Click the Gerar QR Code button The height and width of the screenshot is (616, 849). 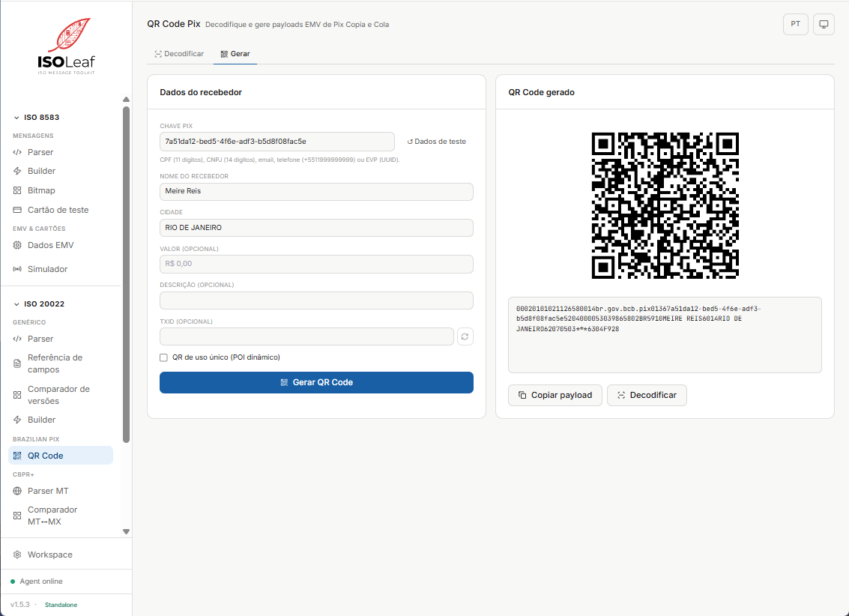[317, 383]
